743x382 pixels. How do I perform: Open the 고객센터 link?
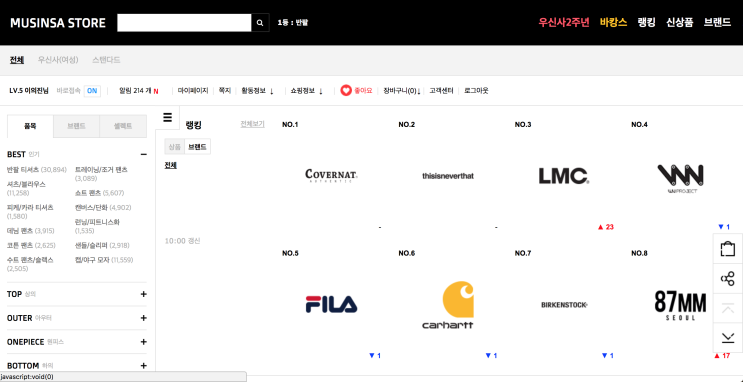[441, 91]
